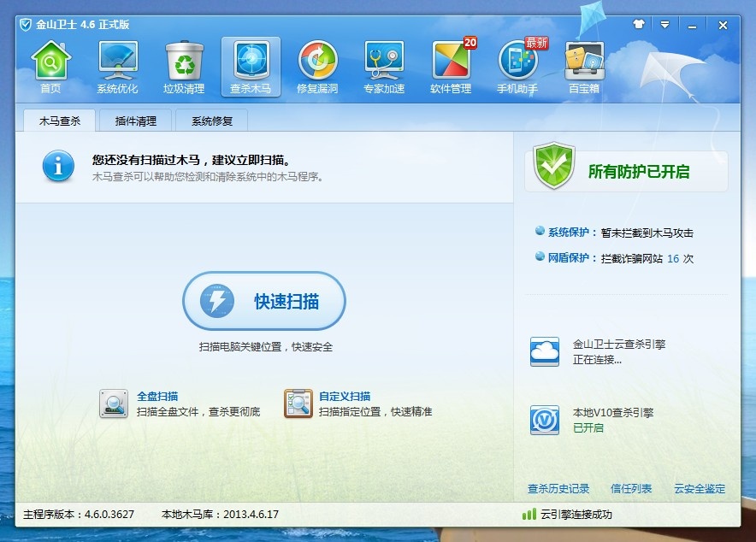Open 修复漏洞 vulnerability repair
Viewport: 756px width, 542px height.
tap(317, 68)
